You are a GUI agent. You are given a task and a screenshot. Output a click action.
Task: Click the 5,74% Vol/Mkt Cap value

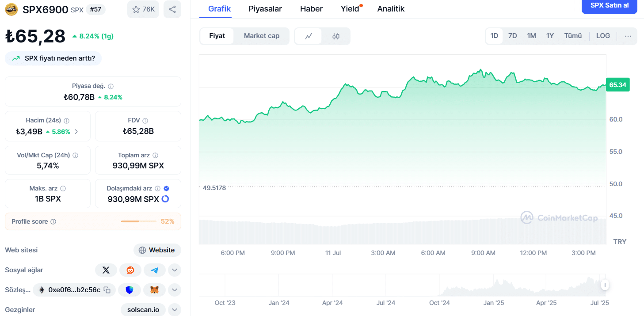point(48,166)
